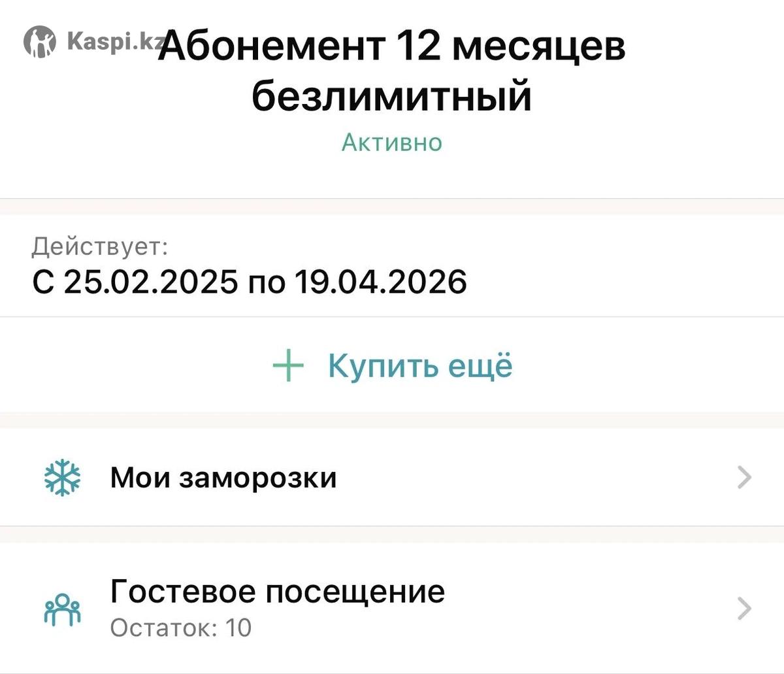Screen dimensions: 784x674
Task: Click the snowflake freeze icon
Action: click(62, 478)
